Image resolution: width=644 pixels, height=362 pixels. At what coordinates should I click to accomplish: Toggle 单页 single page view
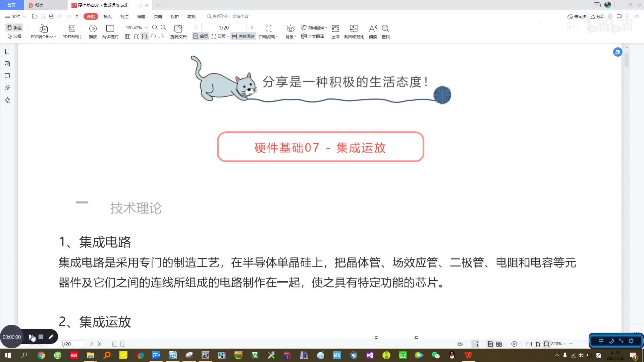click(x=201, y=36)
